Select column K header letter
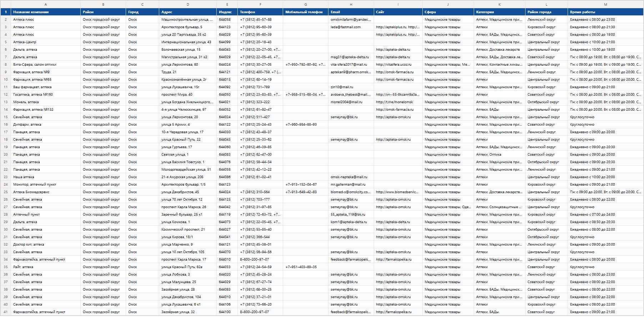Screen dimensions: 644x322 pyautogui.click(x=499, y=4)
